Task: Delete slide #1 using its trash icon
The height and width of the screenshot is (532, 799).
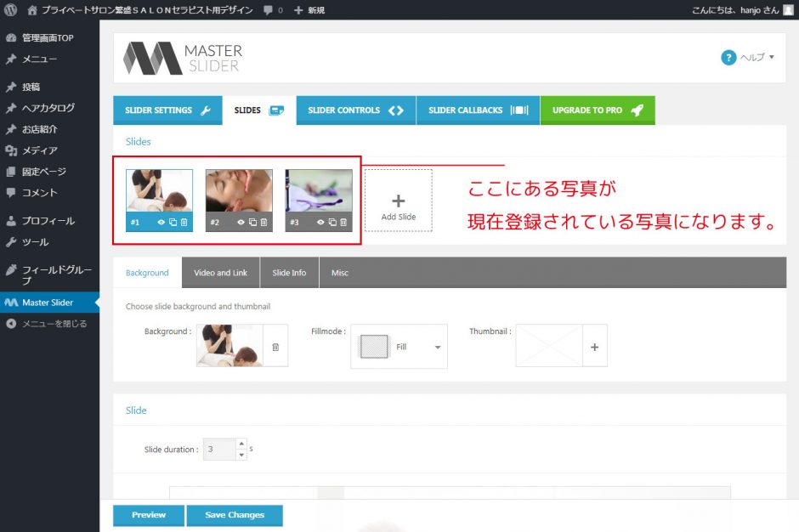Action: tap(184, 223)
